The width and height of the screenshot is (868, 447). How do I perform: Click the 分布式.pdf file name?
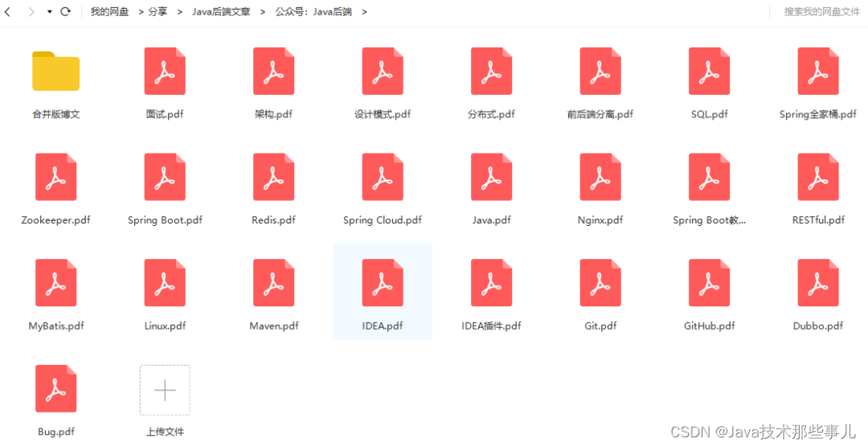point(492,114)
